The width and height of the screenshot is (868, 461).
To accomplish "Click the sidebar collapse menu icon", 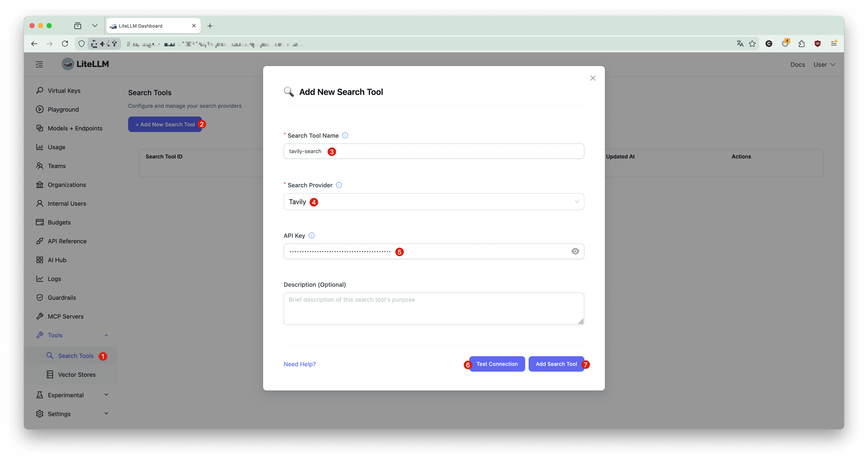I will 40,64.
